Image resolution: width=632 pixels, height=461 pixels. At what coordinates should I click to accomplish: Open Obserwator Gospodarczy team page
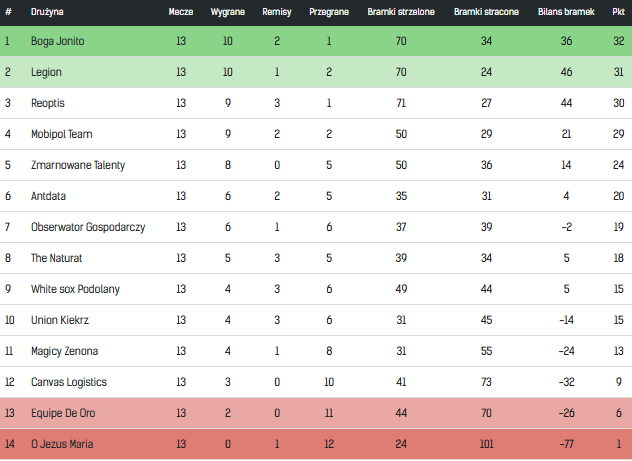point(88,227)
